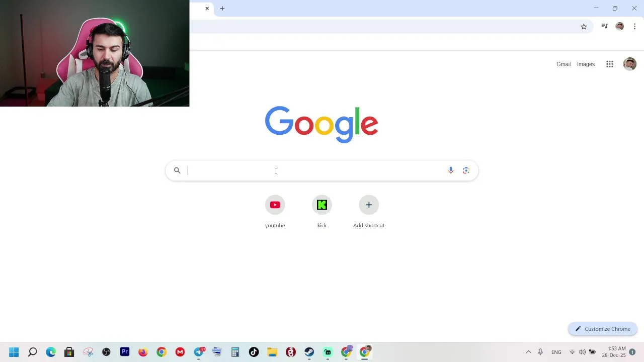Viewport: 644px width, 362px height.
Task: Open TikTok from the taskbar
Action: tap(254, 352)
